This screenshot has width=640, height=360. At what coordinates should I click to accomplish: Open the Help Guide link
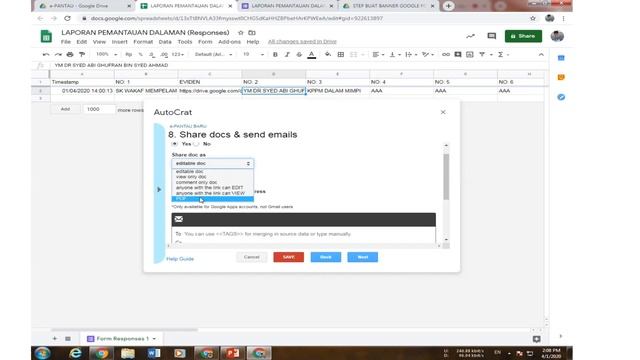[x=180, y=259]
